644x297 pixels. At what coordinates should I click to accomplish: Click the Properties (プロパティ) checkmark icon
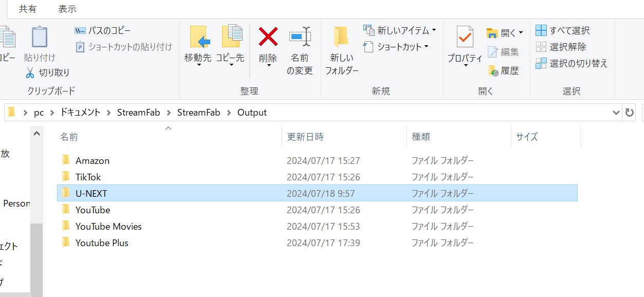pos(465,37)
